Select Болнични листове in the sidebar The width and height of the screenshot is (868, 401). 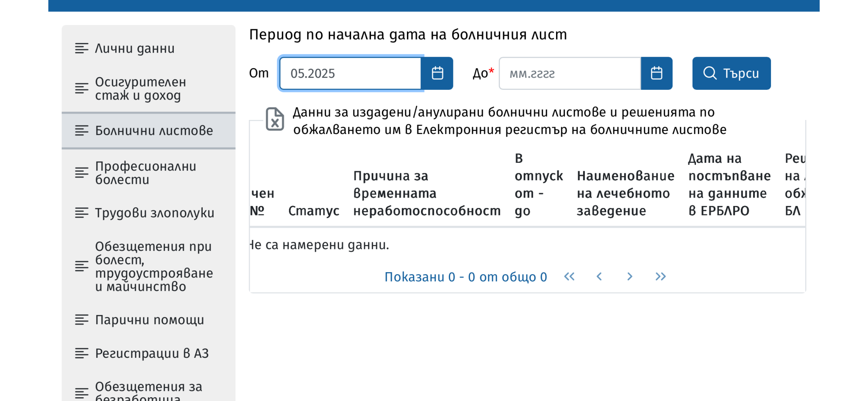click(153, 131)
